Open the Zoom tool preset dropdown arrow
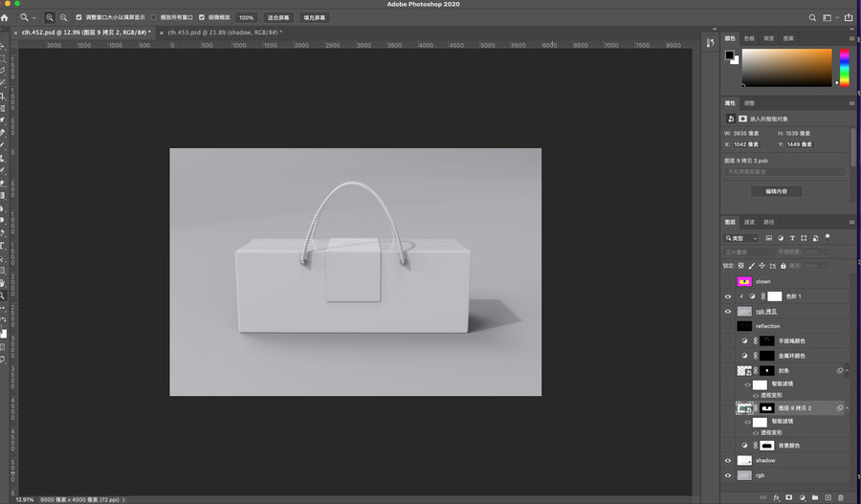Screen dimensions: 861x504 [x=34, y=18]
